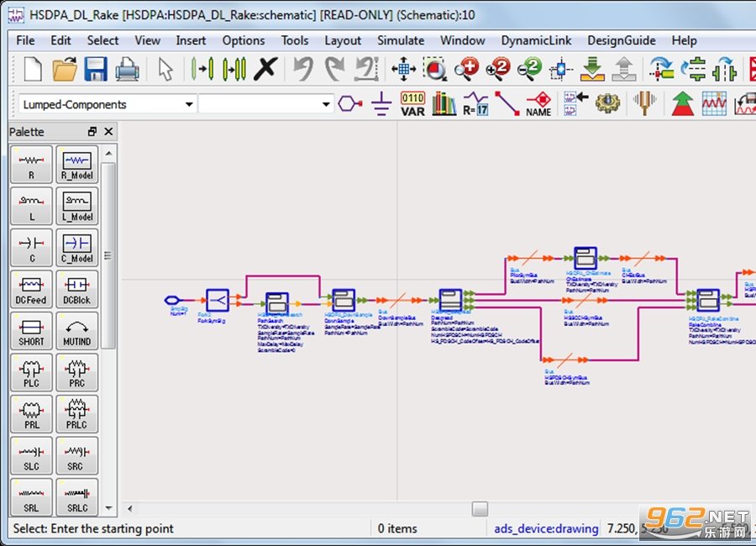This screenshot has height=546, width=756.
Task: Open a design with folder icon
Action: [x=65, y=69]
